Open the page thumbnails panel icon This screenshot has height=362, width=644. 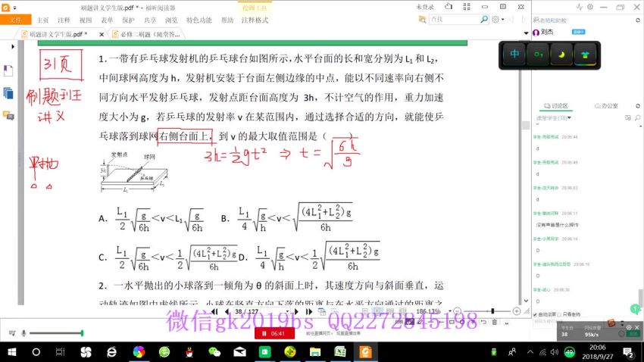coord(8,93)
